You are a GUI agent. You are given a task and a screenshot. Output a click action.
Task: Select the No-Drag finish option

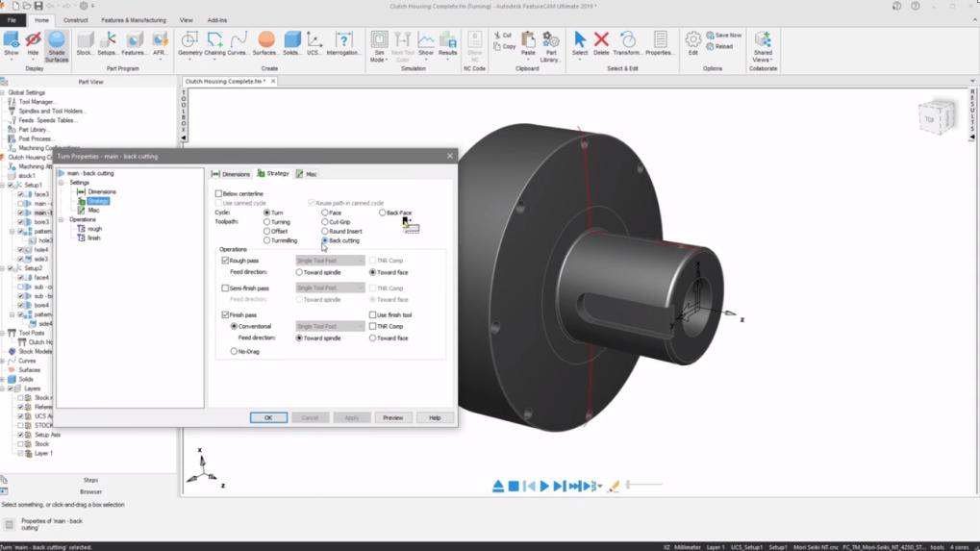pos(234,351)
